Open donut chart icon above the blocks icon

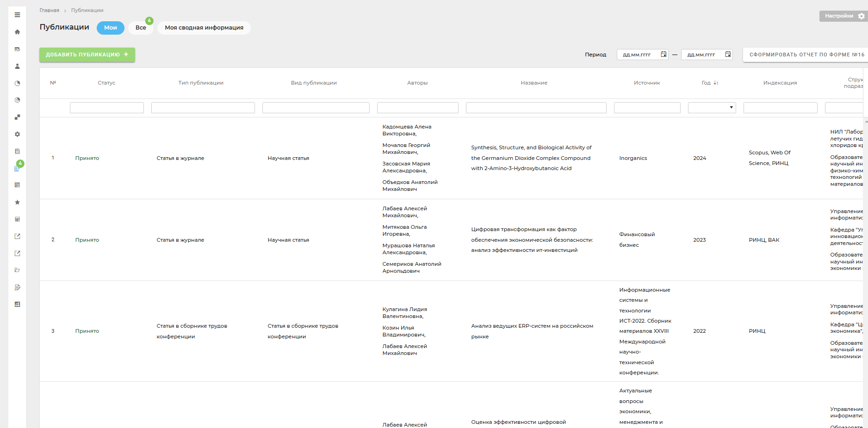(17, 100)
